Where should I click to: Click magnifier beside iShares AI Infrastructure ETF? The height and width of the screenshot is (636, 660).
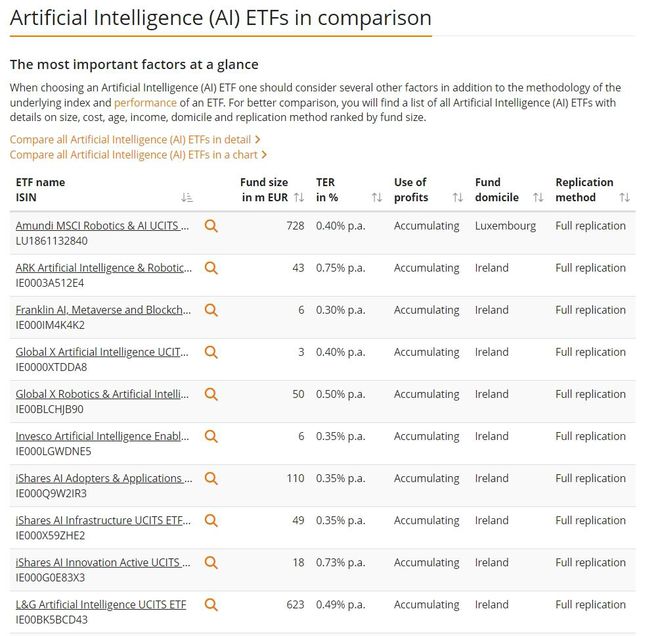point(211,521)
